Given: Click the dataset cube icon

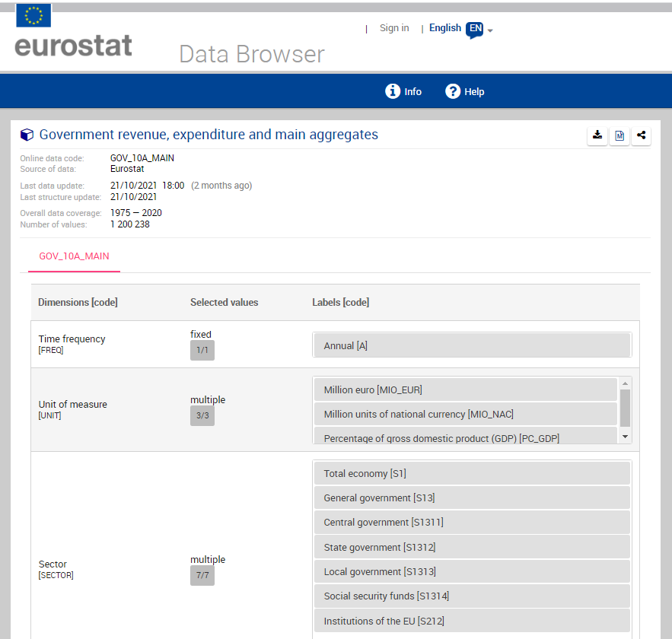Looking at the screenshot, I should (27, 135).
